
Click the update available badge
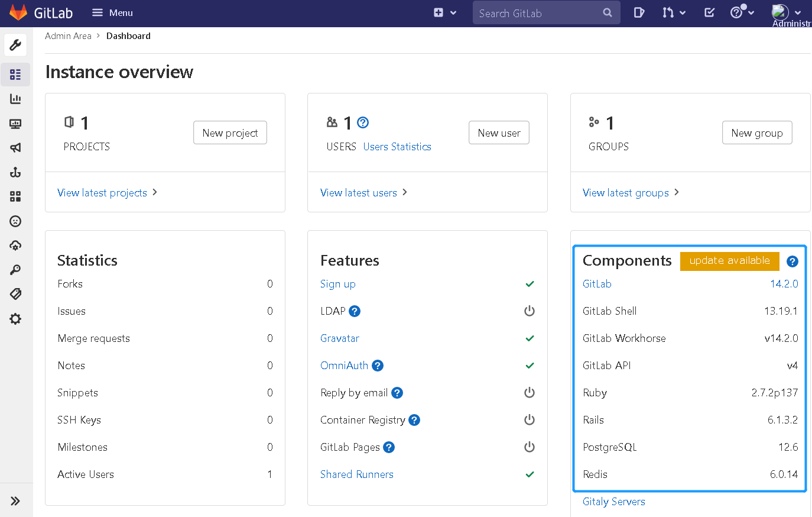click(x=730, y=261)
